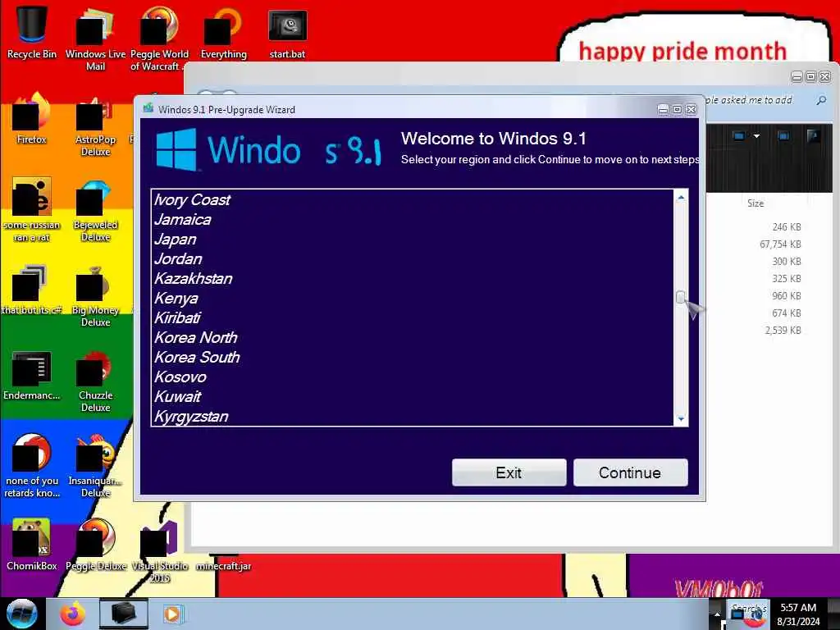Image resolution: width=840 pixels, height=630 pixels.
Task: Click the black folder taskbar button
Action: [123, 614]
